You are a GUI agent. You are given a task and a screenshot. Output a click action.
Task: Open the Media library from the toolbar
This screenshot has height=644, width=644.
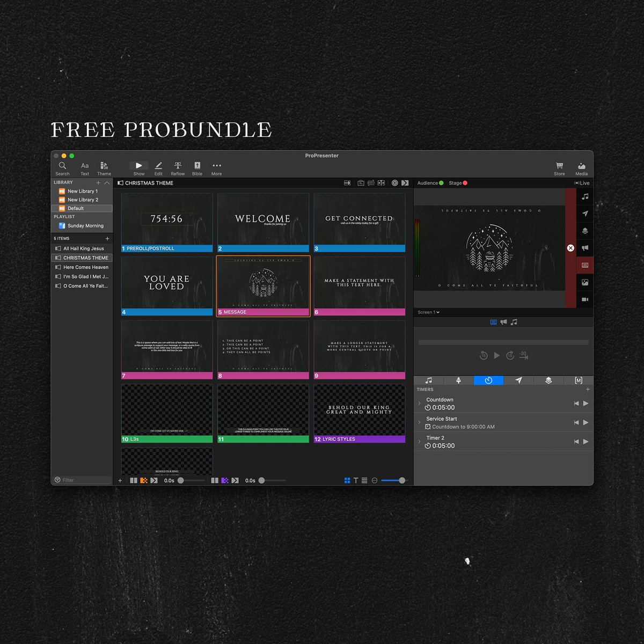[x=582, y=168]
